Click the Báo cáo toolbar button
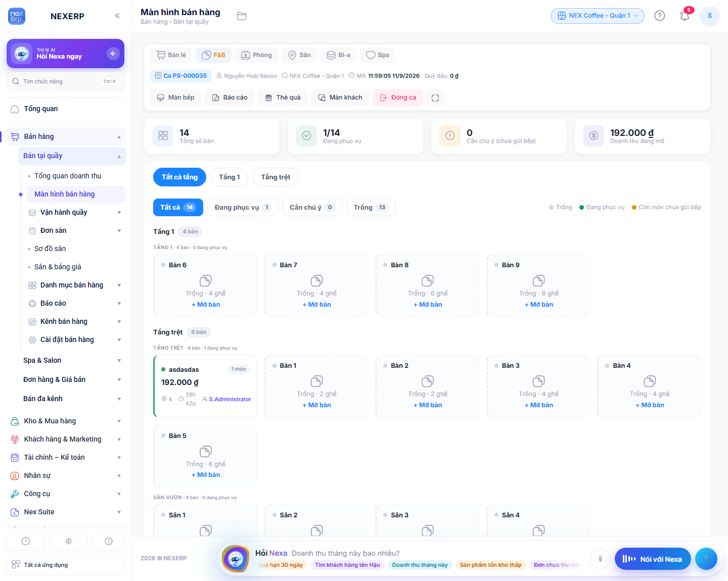Viewport: 728px width, 581px height. point(230,98)
